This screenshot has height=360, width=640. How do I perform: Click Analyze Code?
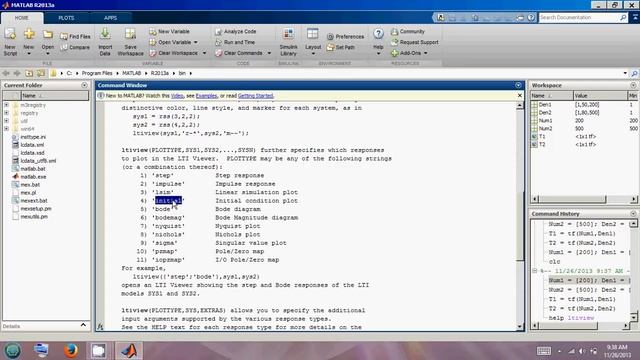(236, 31)
